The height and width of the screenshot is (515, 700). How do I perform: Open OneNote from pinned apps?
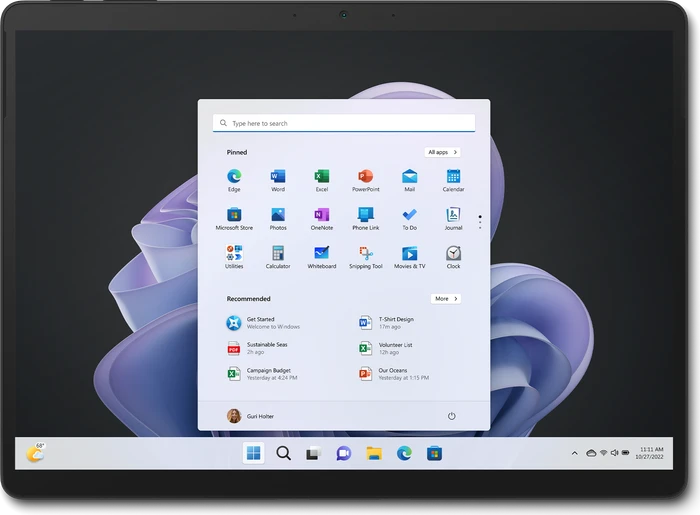321,219
